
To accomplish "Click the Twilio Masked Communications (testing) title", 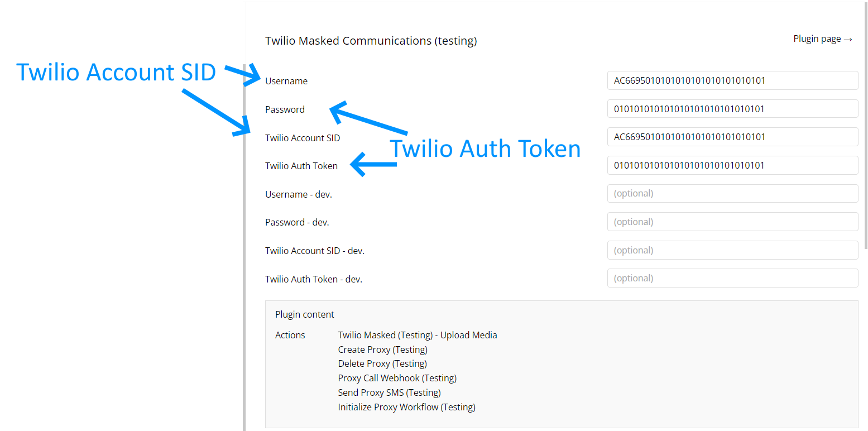I will 371,41.
